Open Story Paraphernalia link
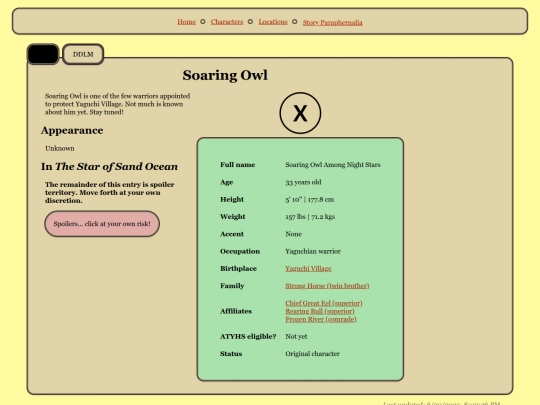Image resolution: width=540 pixels, height=405 pixels. [332, 22]
